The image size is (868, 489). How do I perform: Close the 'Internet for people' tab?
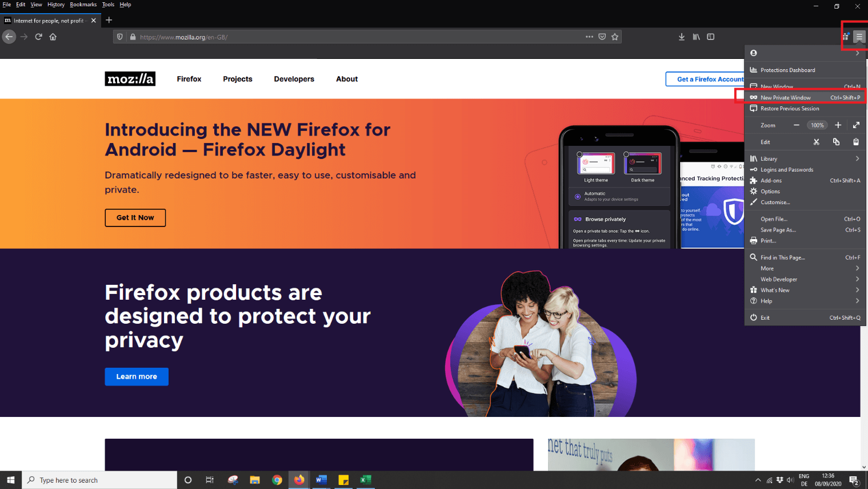point(94,21)
